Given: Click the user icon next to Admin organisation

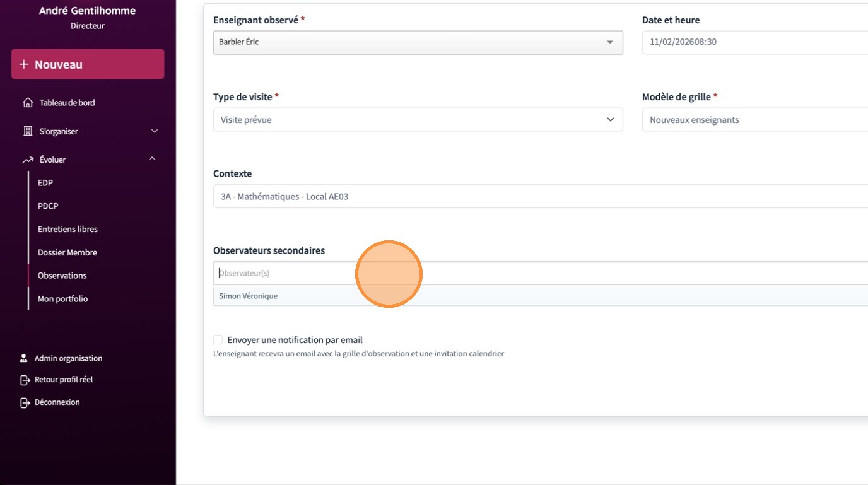Looking at the screenshot, I should [24, 358].
